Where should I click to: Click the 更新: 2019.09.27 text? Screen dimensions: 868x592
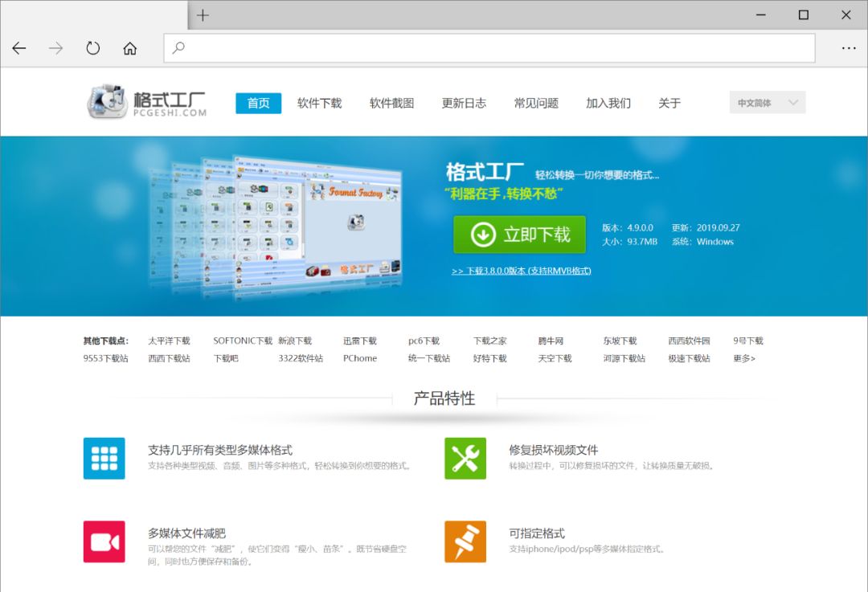(x=706, y=228)
